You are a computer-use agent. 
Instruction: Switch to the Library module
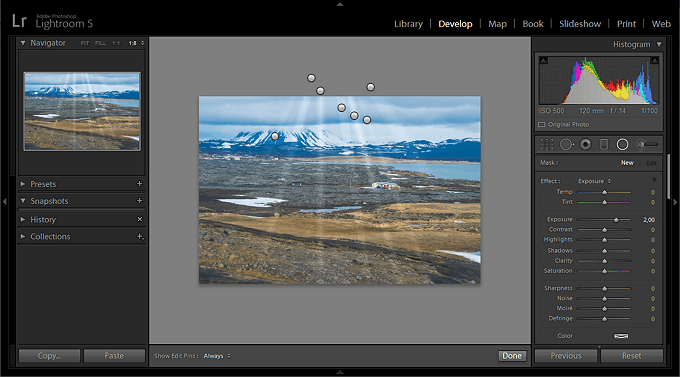pyautogui.click(x=408, y=24)
